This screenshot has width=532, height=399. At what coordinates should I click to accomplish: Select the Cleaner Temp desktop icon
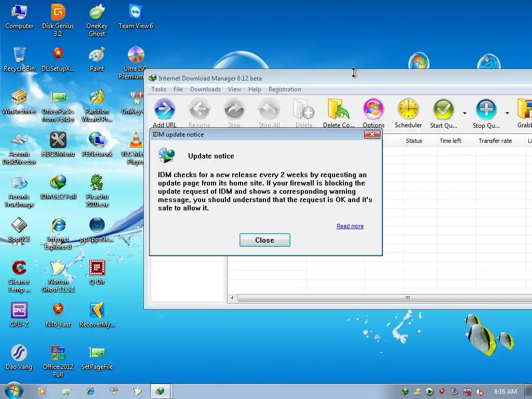pyautogui.click(x=19, y=276)
